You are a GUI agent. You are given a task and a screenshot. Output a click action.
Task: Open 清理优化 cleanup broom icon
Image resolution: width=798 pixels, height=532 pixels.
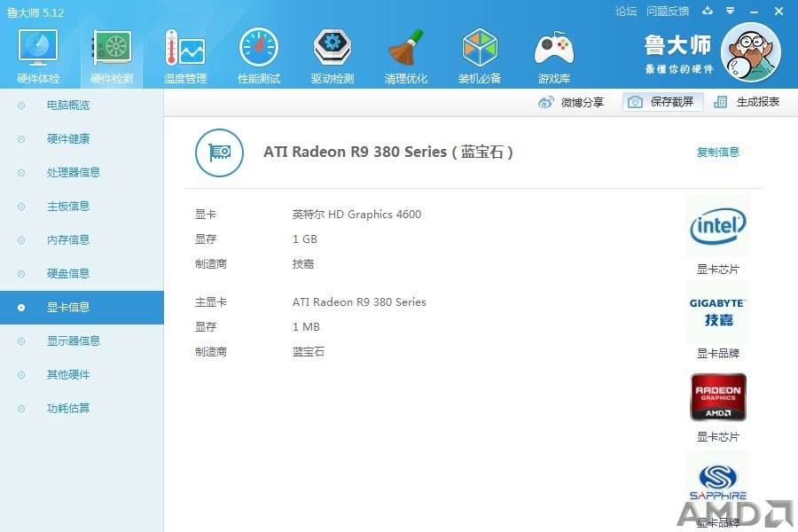(x=405, y=48)
